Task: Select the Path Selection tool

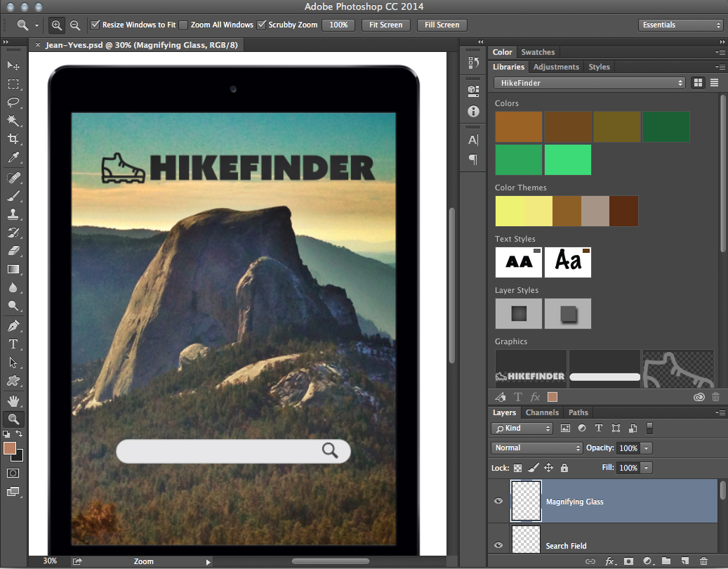Action: pos(13,362)
